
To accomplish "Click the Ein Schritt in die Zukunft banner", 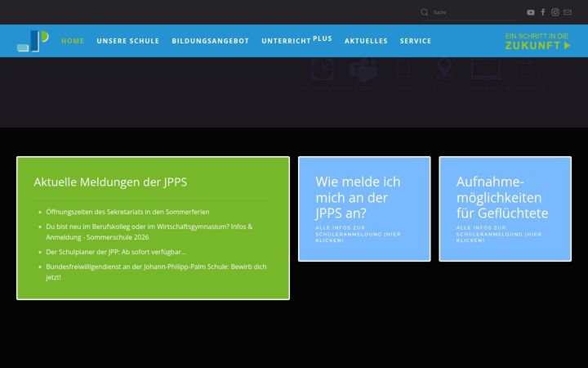I will [537, 42].
